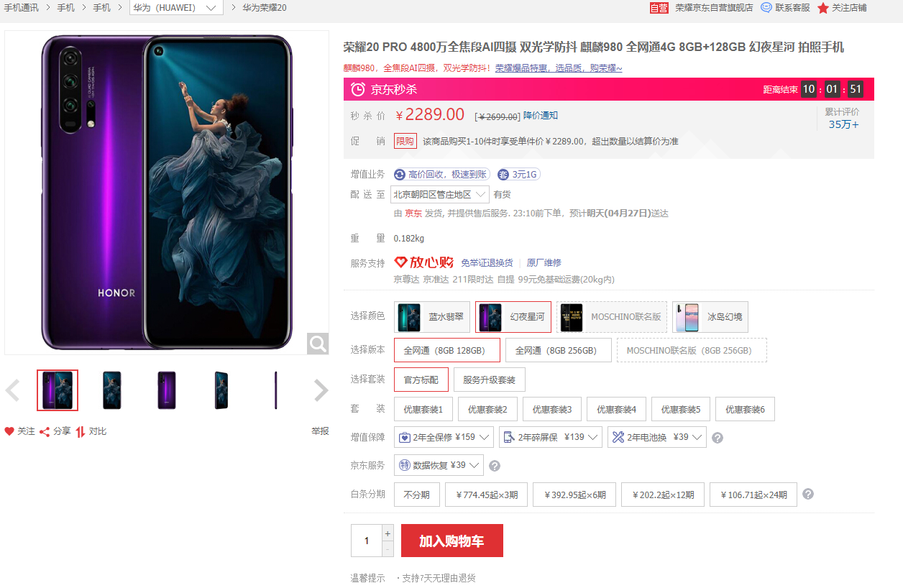Select the 冰岛幻境 color option

click(x=710, y=317)
